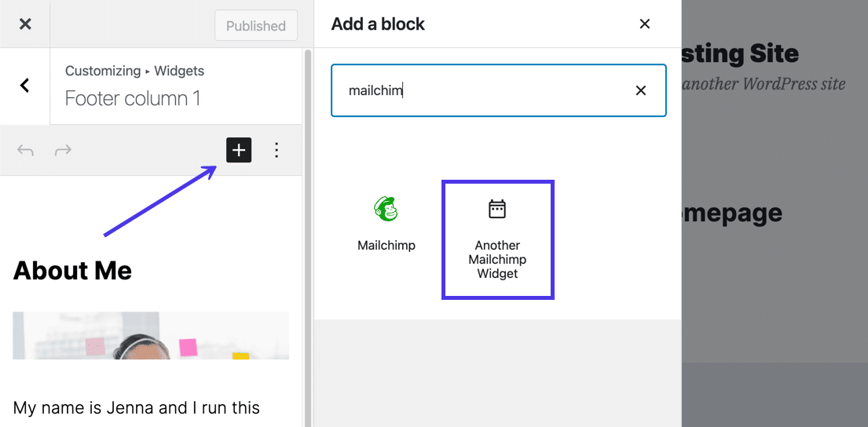
Task: Select the About Me heading block
Action: tap(73, 271)
